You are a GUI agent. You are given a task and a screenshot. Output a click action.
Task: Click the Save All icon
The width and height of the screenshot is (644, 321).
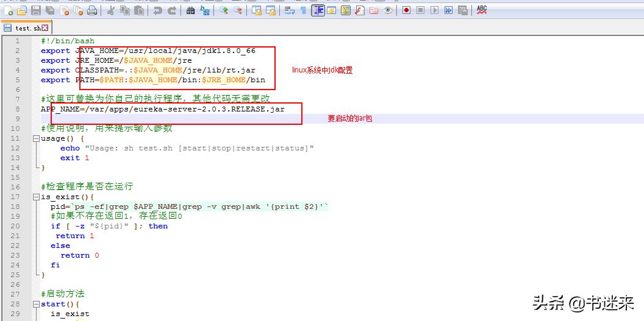tap(50, 10)
